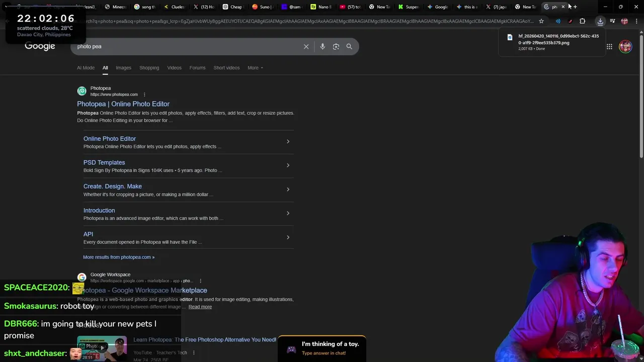Click the Chrome address bar URL

[x=307, y=21]
